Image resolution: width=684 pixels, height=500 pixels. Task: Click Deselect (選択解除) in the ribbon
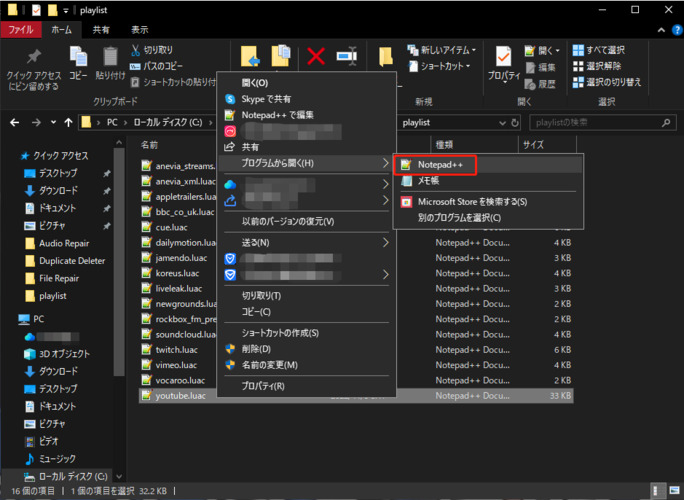(x=597, y=66)
